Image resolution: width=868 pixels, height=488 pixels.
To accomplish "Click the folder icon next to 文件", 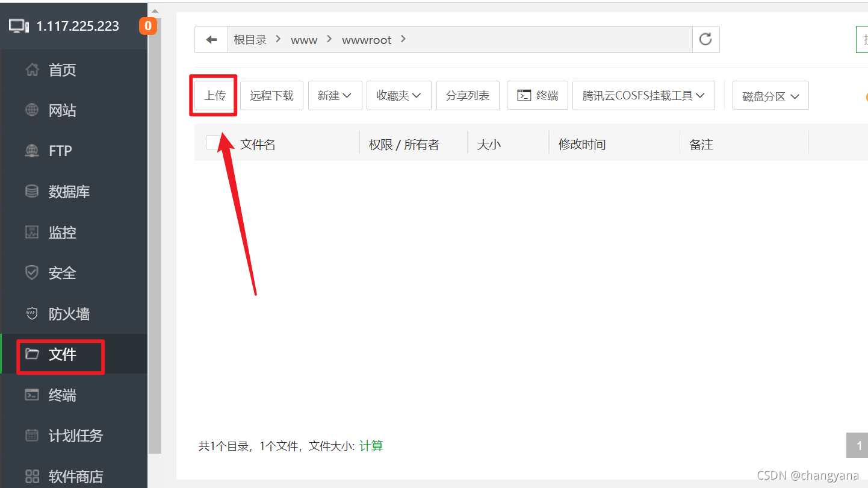I will pyautogui.click(x=32, y=354).
